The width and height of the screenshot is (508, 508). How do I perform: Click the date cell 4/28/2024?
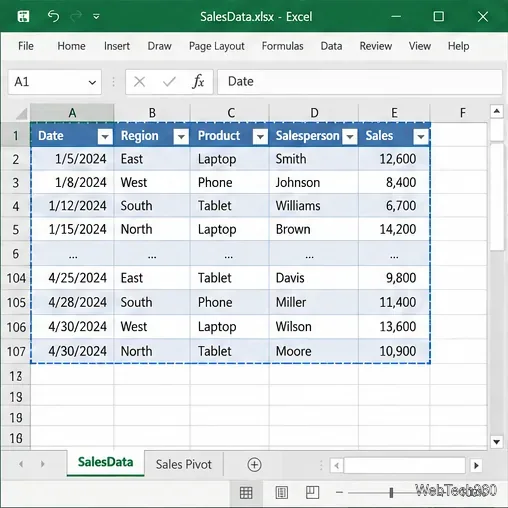[72, 302]
